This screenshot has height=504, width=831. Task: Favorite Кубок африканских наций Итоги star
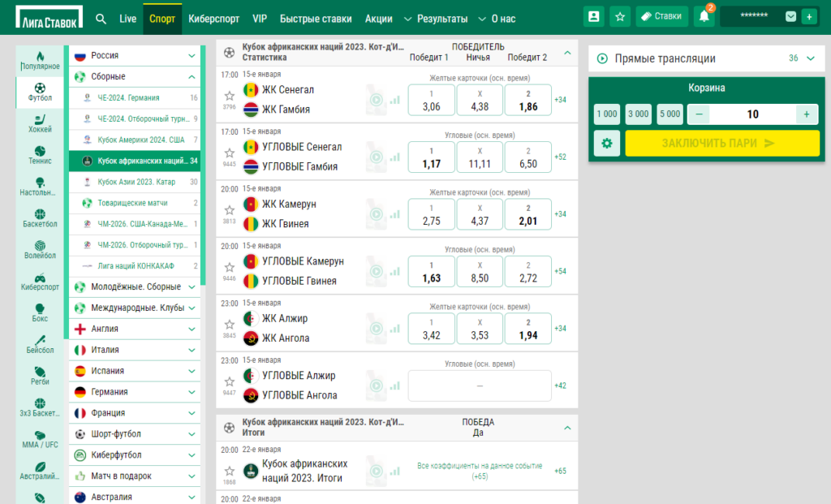coord(230,472)
